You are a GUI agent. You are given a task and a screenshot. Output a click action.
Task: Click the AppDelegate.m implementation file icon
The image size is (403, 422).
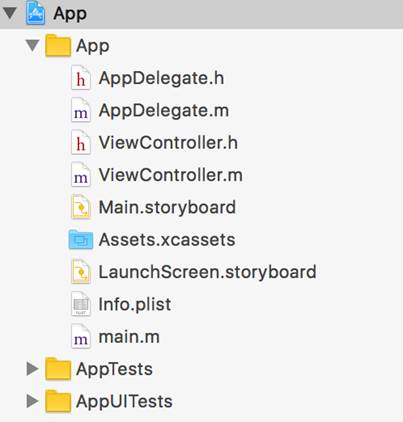[81, 111]
